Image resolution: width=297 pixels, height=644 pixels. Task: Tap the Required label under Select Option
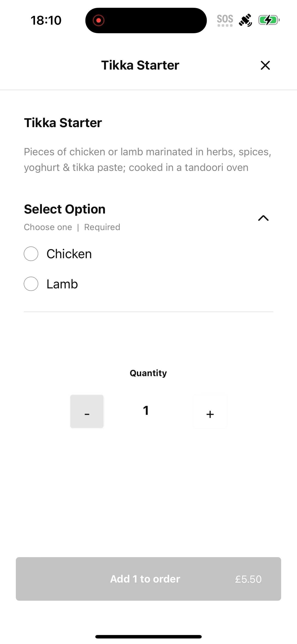pyautogui.click(x=102, y=227)
